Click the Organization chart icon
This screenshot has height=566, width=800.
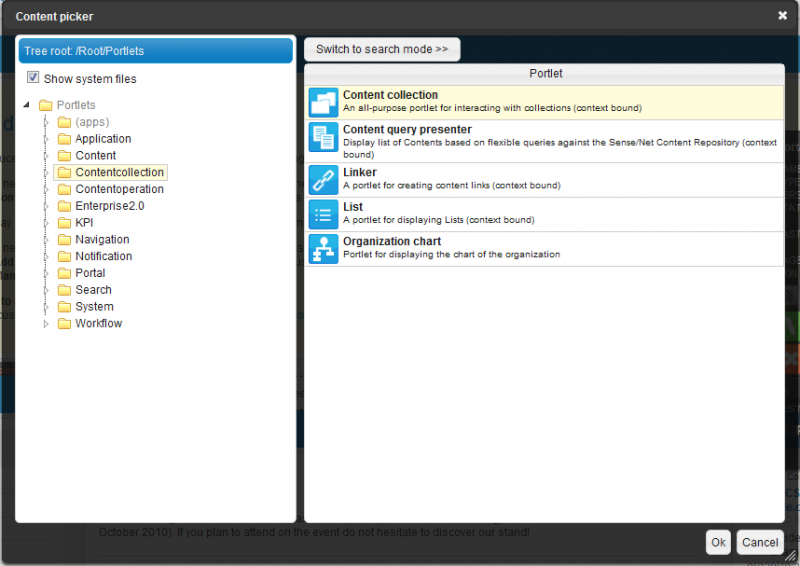[323, 249]
